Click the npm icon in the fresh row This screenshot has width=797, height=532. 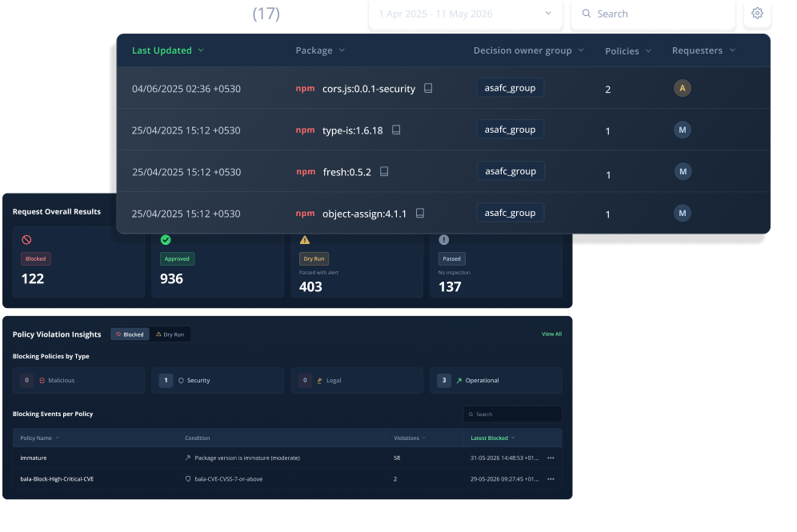point(306,172)
